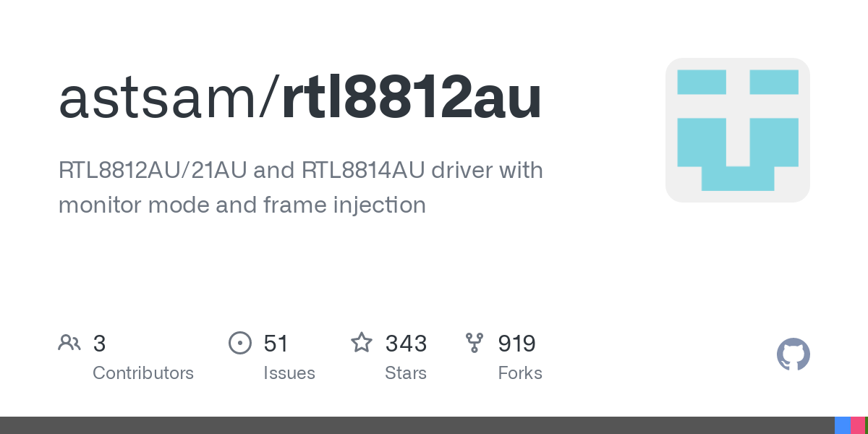
Task: Click the Issues circle-dot icon
Action: point(239,342)
